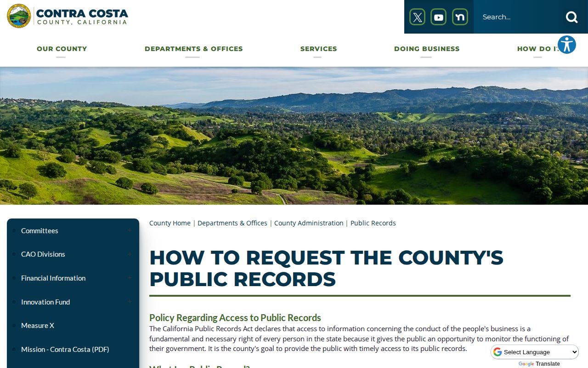The image size is (588, 368).
Task: Focus the Search text field
Action: point(519,17)
